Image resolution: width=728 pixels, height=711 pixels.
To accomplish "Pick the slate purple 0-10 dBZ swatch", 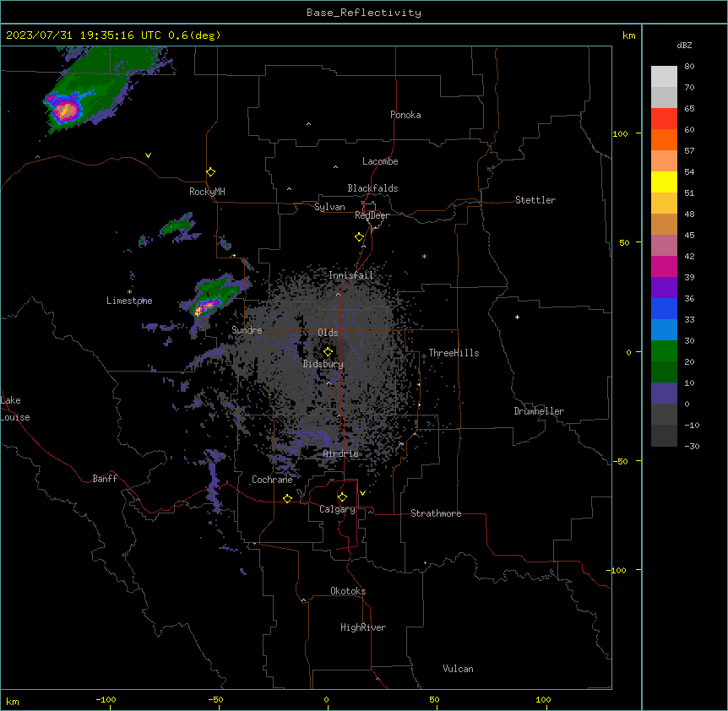I will [664, 393].
